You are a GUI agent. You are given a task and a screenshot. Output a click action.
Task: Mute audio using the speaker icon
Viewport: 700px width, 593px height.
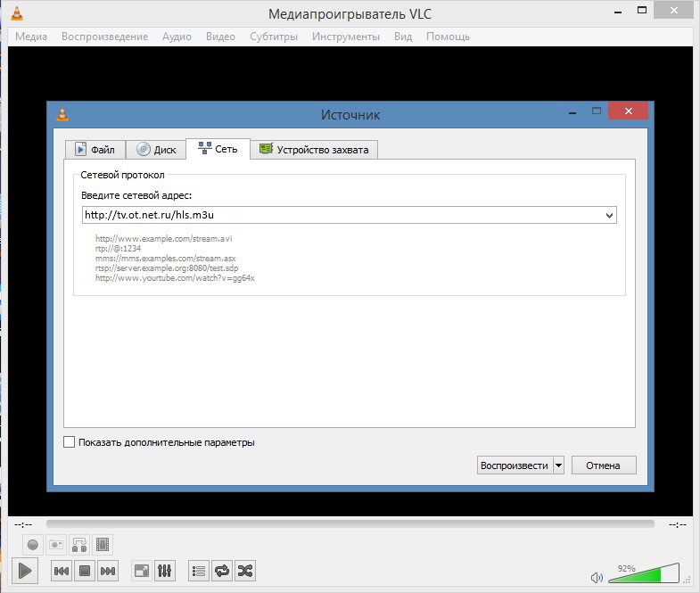[x=597, y=578]
